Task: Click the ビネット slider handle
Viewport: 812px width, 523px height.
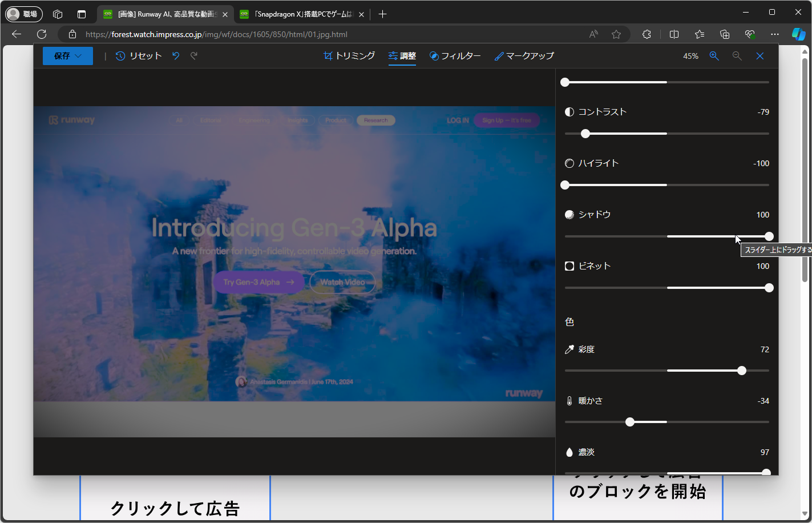Action: tap(769, 288)
